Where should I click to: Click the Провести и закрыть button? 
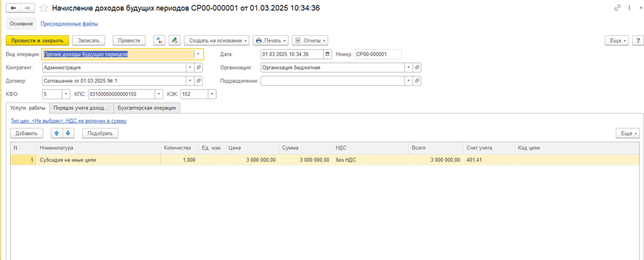click(38, 40)
